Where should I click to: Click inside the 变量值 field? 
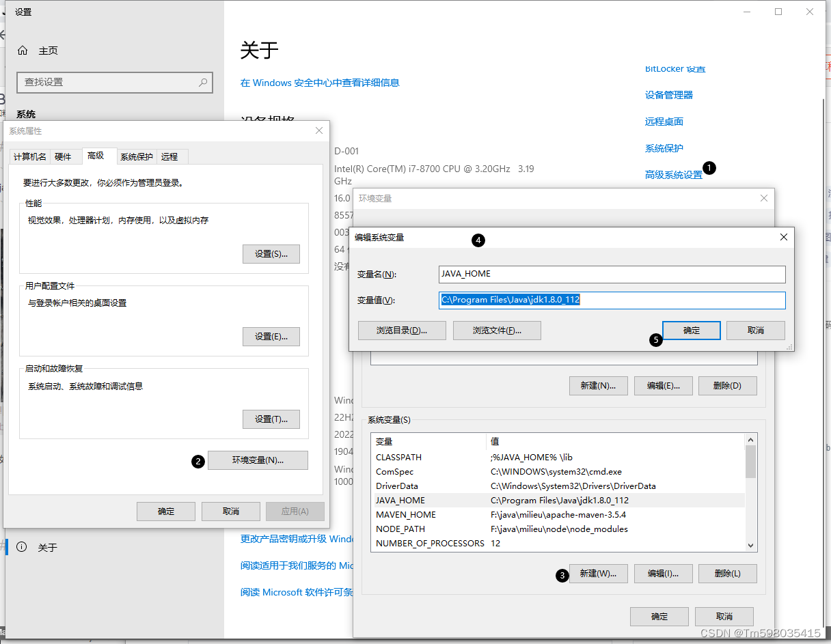tap(612, 300)
